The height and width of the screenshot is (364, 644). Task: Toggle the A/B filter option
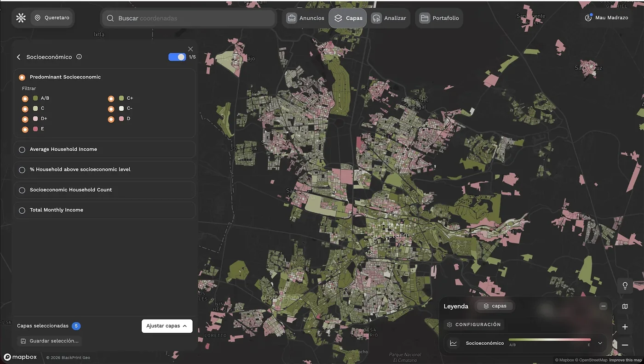(x=25, y=98)
